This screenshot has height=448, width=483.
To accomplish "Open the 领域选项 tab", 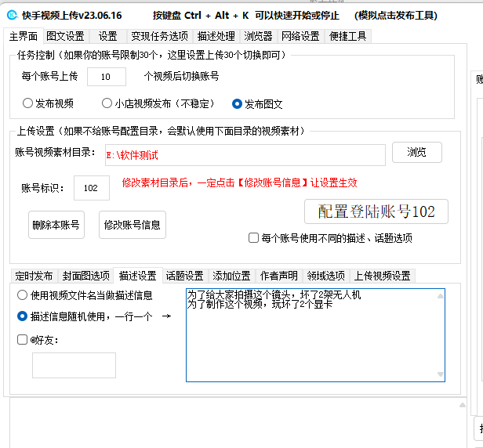I will click(326, 276).
